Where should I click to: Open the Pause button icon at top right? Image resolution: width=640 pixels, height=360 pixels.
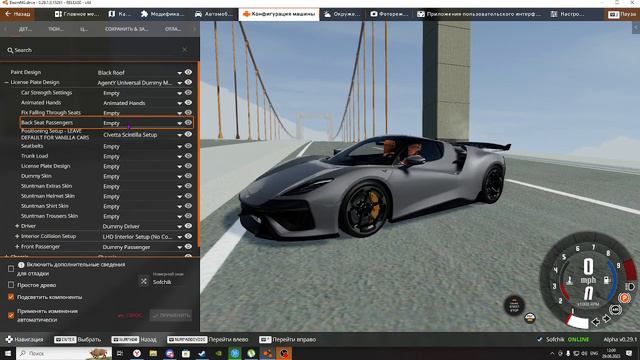tap(613, 14)
